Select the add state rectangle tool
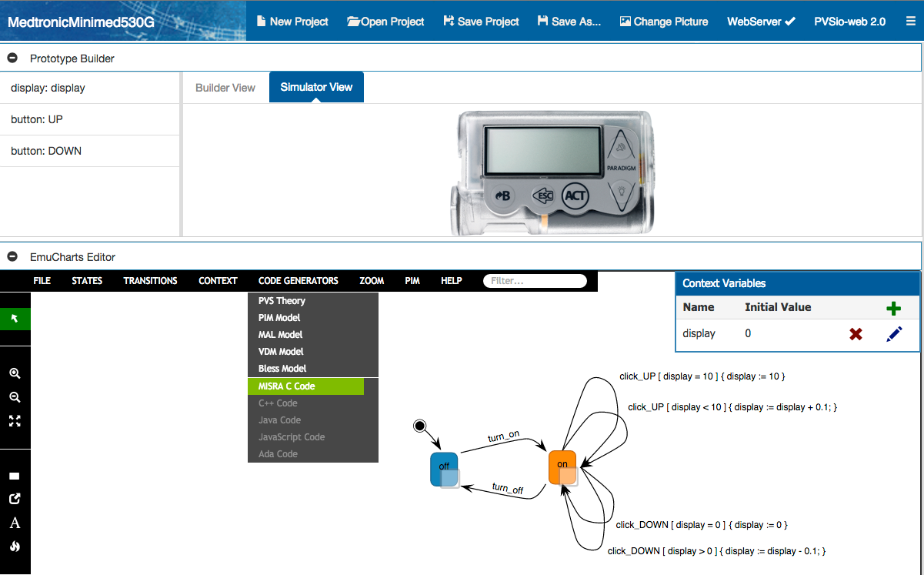 [x=15, y=476]
